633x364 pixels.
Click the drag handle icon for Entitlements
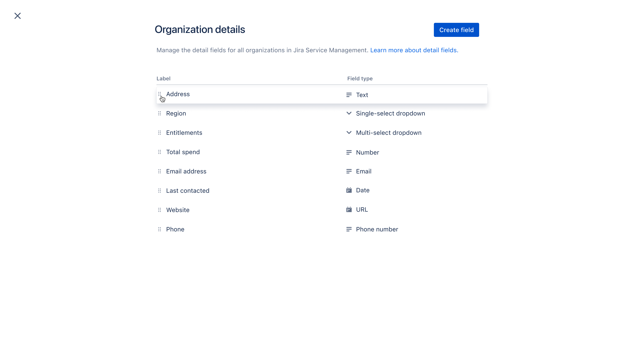(x=160, y=132)
